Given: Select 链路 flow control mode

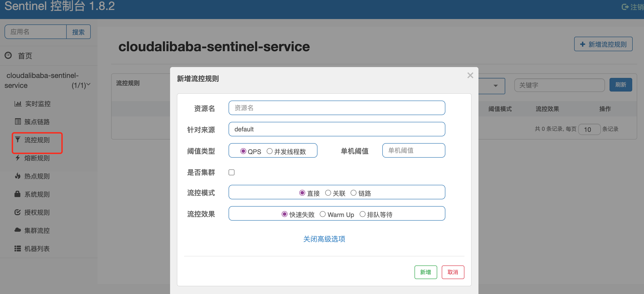Looking at the screenshot, I should tap(353, 193).
